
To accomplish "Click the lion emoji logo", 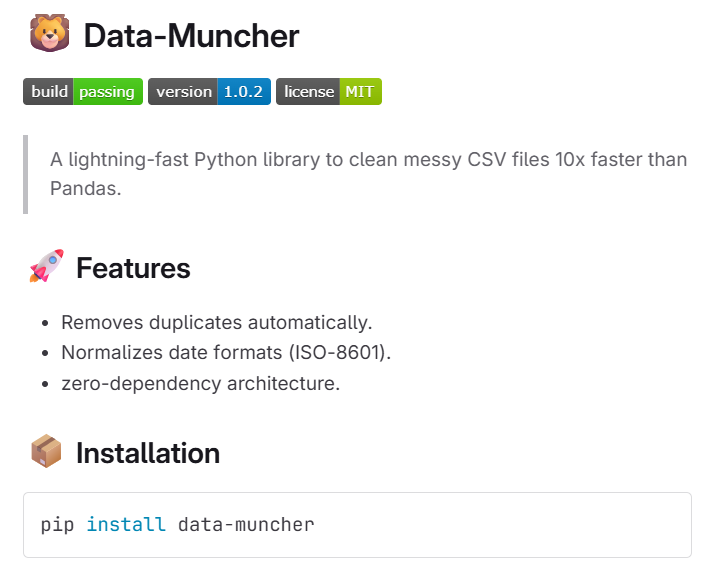I will [x=47, y=35].
